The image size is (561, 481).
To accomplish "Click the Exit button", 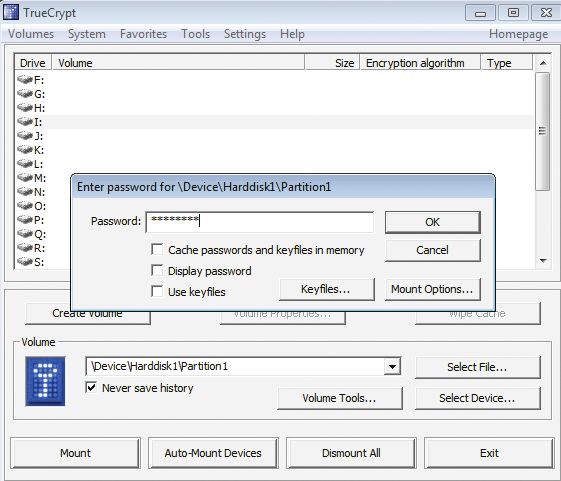I will [x=489, y=453].
